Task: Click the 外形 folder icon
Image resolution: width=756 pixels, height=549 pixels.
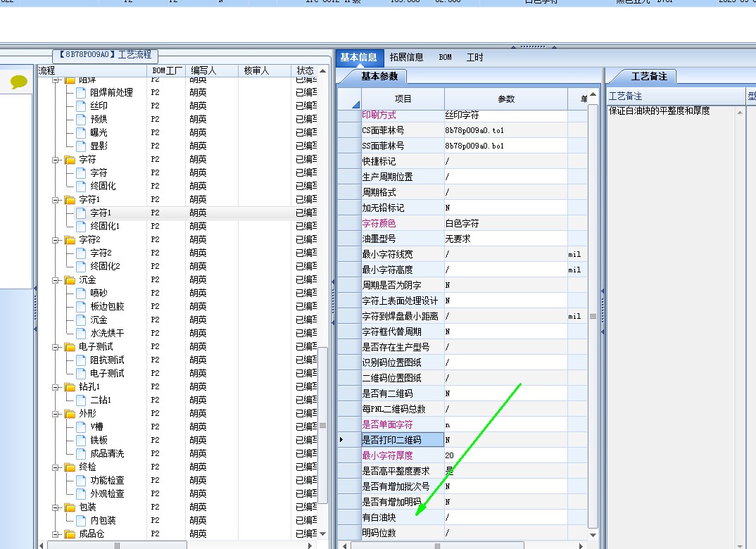Action: [x=70, y=414]
